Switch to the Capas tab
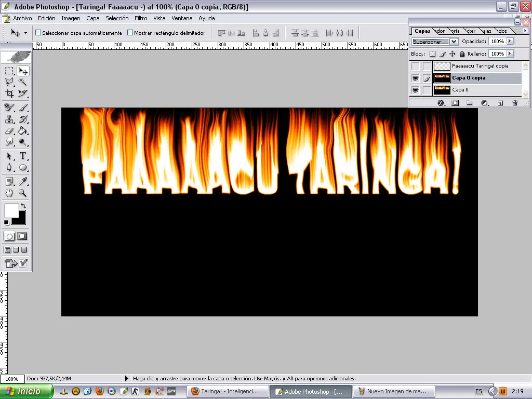 [x=422, y=31]
